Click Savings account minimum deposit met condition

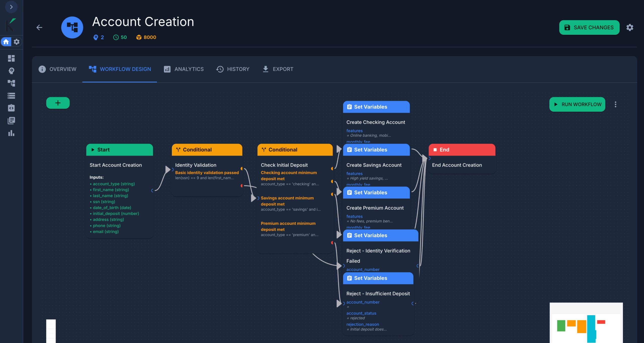[287, 201]
